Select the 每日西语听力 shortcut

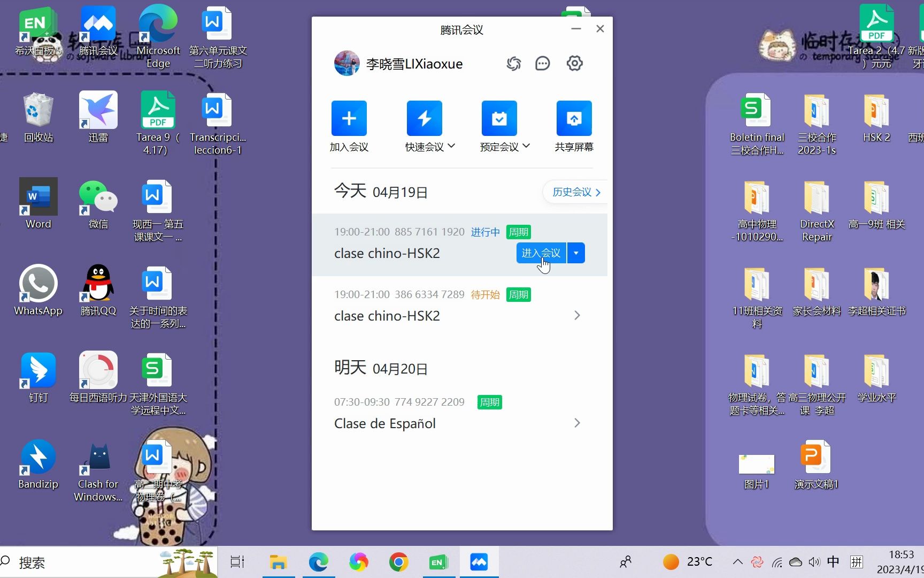98,377
